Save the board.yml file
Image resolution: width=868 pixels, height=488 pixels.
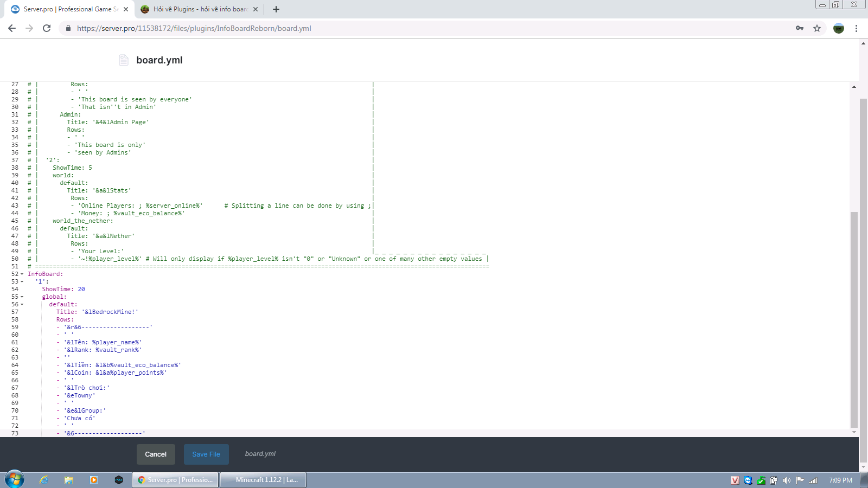(x=206, y=454)
